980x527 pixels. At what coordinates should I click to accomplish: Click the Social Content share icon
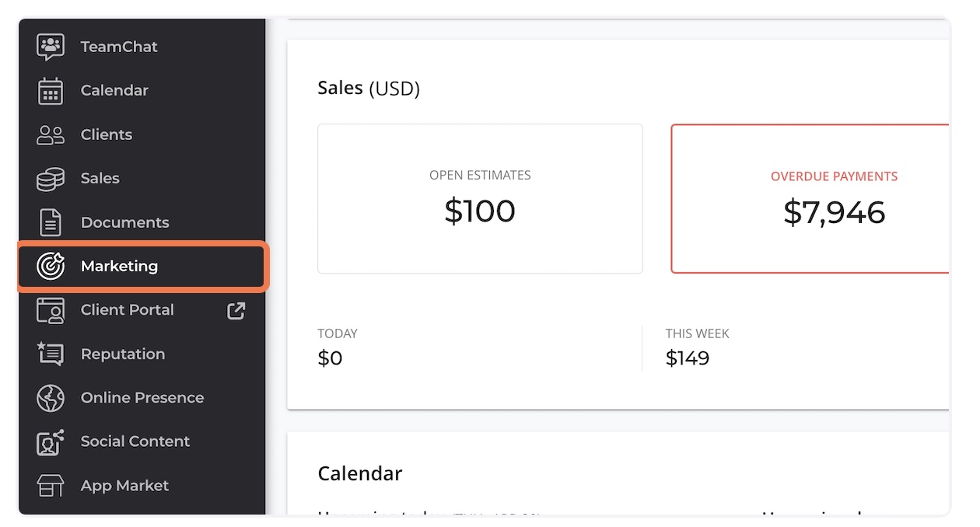pos(51,441)
